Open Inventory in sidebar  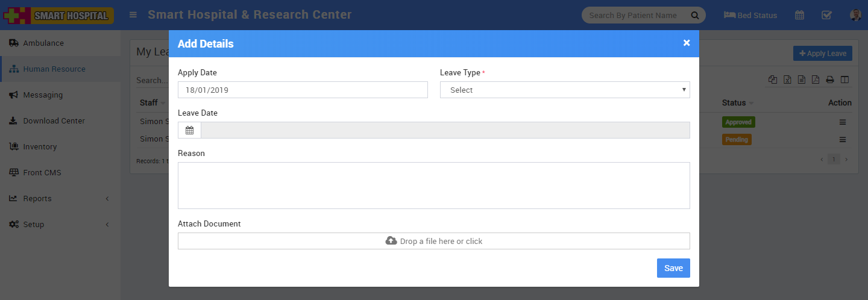(x=40, y=146)
